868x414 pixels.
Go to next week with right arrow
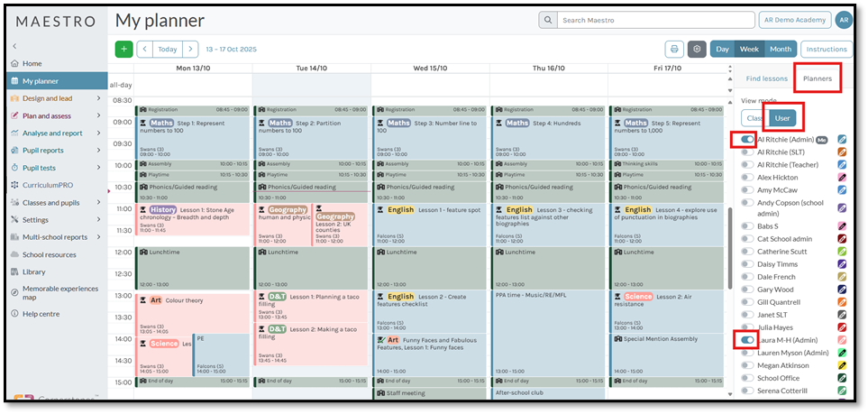pyautogui.click(x=190, y=49)
